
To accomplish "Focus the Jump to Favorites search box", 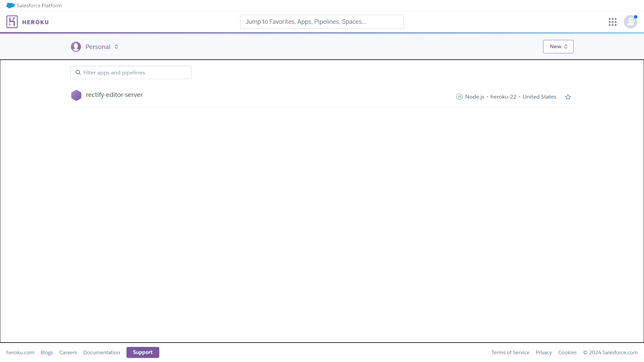I will (x=322, y=22).
